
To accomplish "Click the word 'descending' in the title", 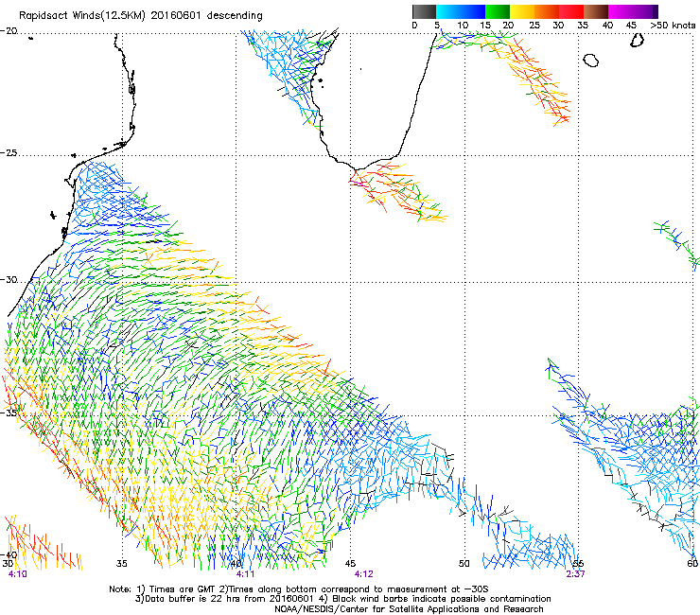I will (x=235, y=16).
